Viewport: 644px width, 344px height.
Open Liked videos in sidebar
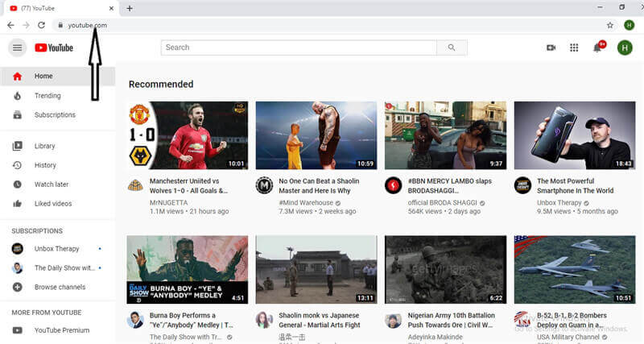coord(52,204)
